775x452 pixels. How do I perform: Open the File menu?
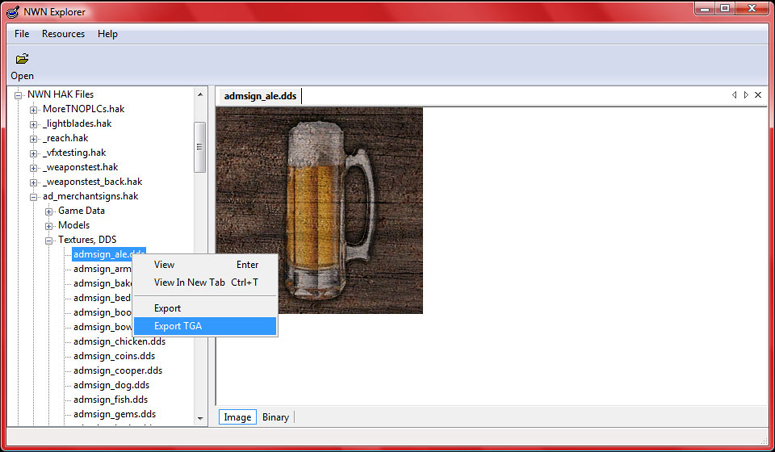click(22, 34)
